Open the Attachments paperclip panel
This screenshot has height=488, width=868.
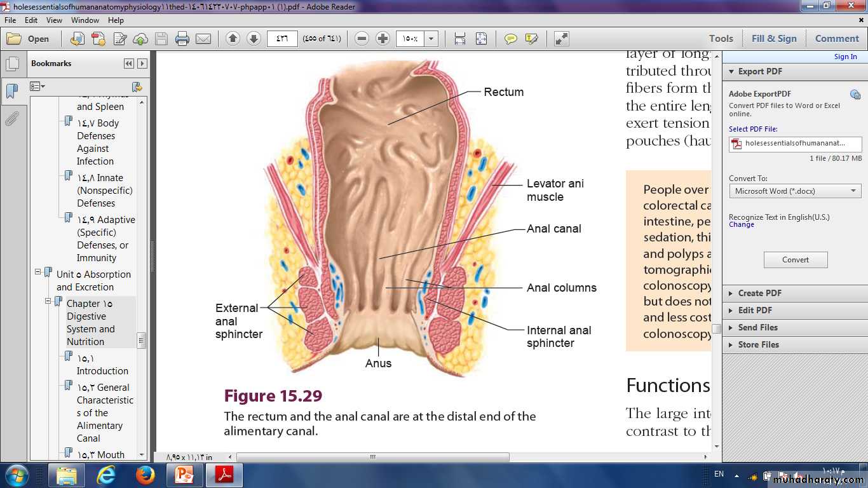[x=11, y=119]
